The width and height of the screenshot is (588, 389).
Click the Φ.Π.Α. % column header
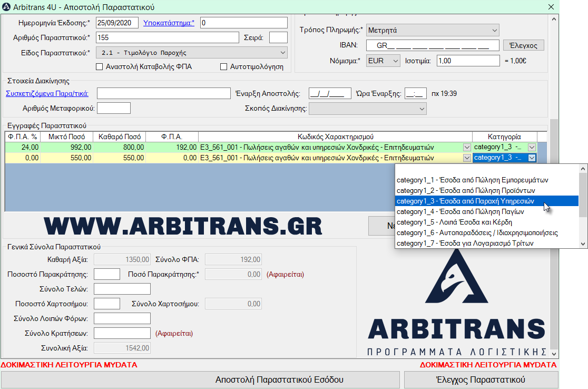click(23, 137)
